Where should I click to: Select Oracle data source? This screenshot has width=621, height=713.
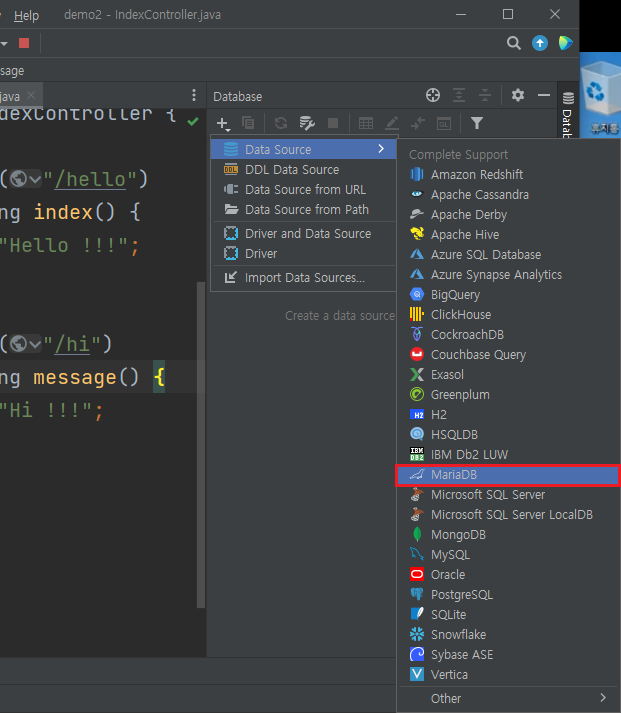[509, 575]
